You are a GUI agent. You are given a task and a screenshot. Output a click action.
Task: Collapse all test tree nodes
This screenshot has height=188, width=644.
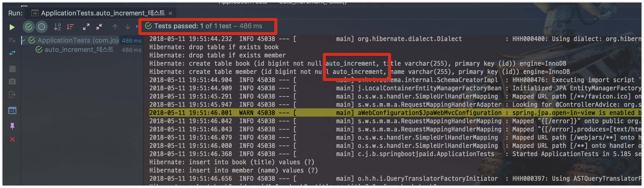pyautogui.click(x=99, y=27)
